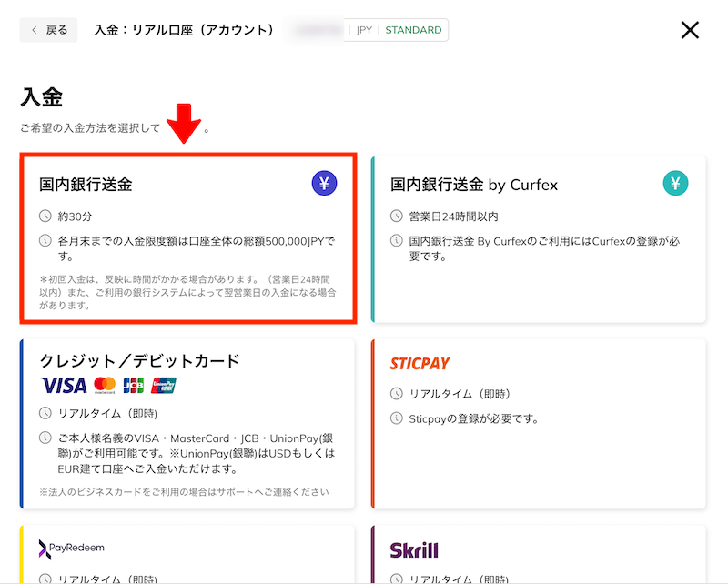Image resolution: width=728 pixels, height=584 pixels.
Task: Click the 入金:リアル口座(アカウント) title
Action: click(184, 30)
